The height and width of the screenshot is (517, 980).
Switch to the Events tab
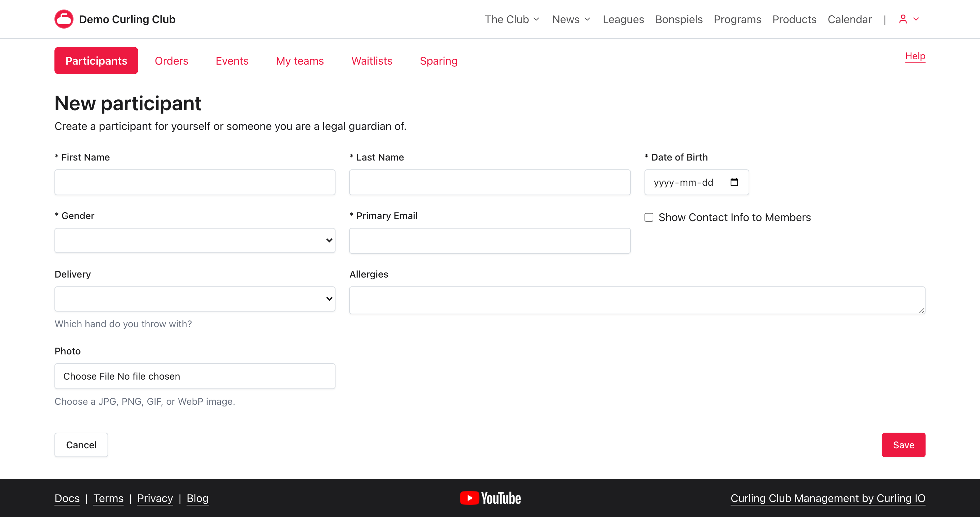(232, 61)
